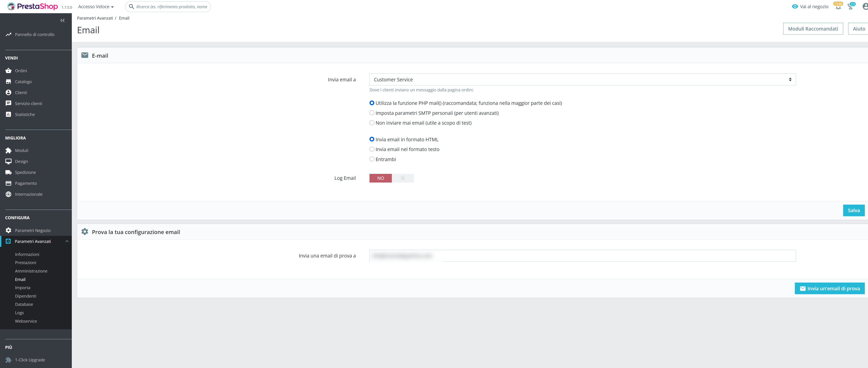The width and height of the screenshot is (868, 368).
Task: Select Imposta parametri SMTP personali option
Action: (372, 113)
